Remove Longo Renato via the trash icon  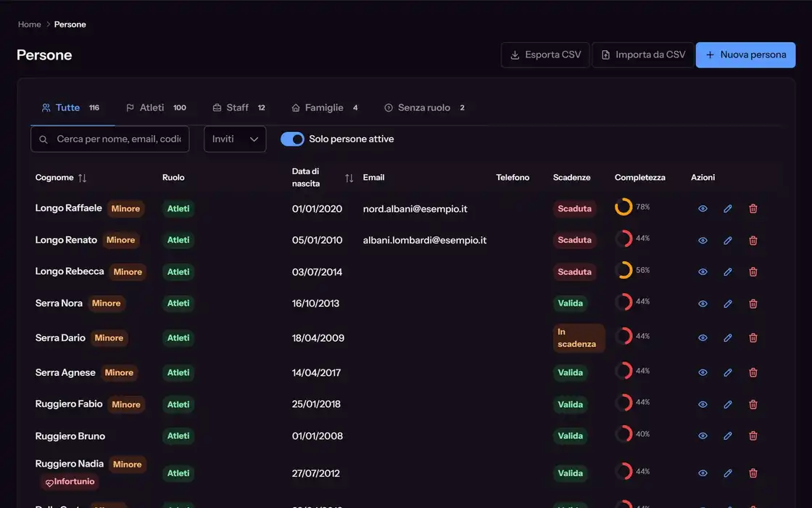pyautogui.click(x=753, y=240)
